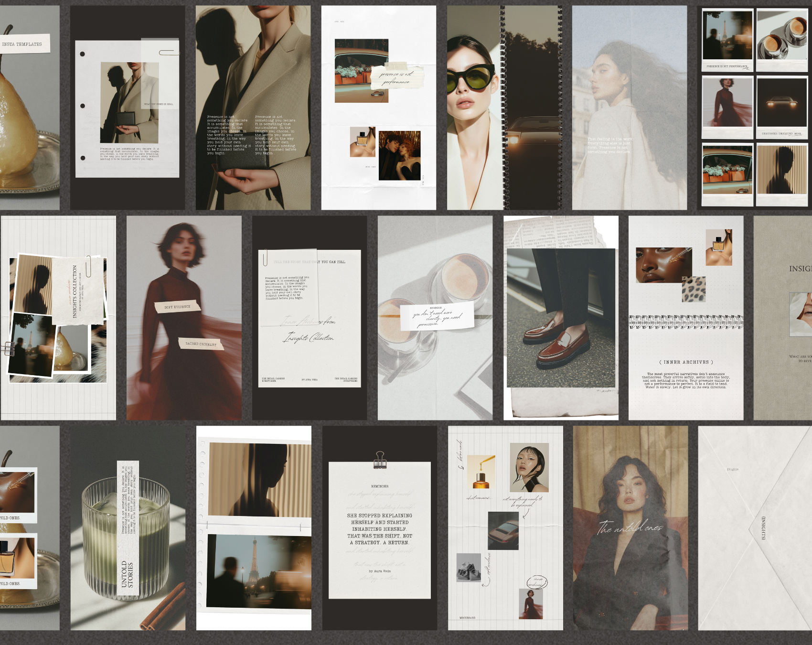812x645 pixels.
Task: Select the burgundy loafers photo template
Action: pos(561,318)
